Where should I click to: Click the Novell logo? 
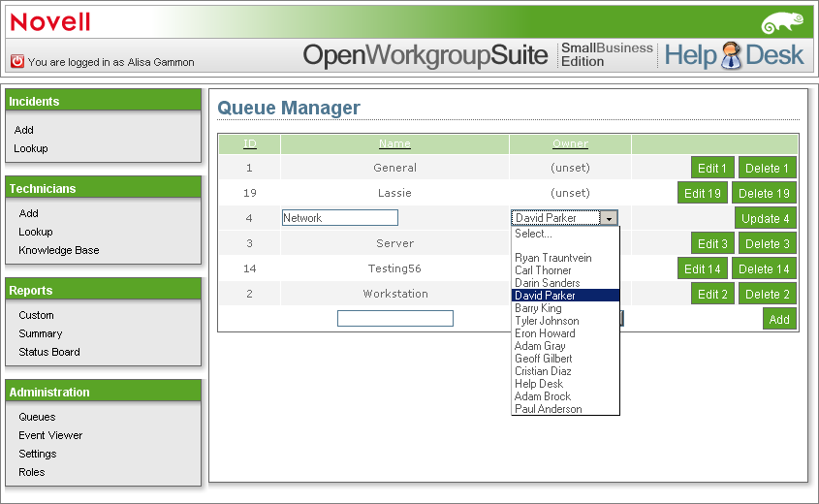50,22
